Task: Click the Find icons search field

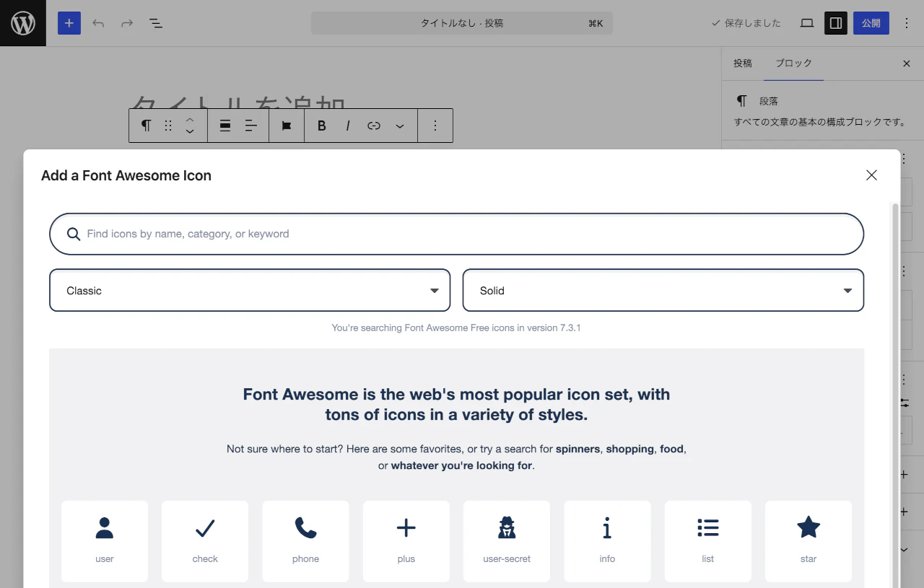Action: (456, 234)
